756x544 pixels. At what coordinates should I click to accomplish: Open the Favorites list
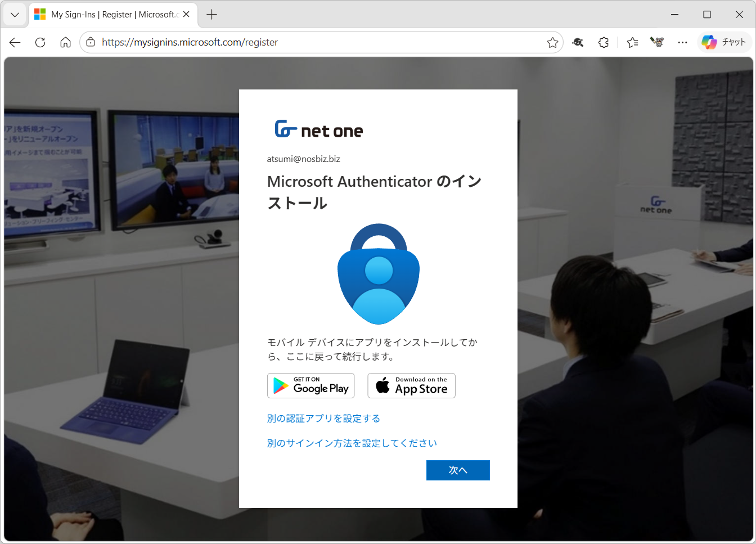[x=632, y=42]
